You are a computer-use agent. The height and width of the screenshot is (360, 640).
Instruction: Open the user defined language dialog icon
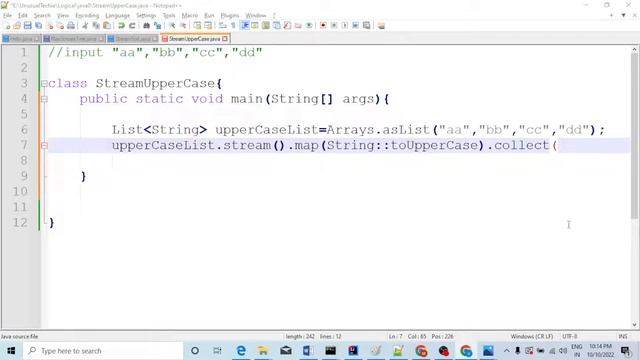255,25
